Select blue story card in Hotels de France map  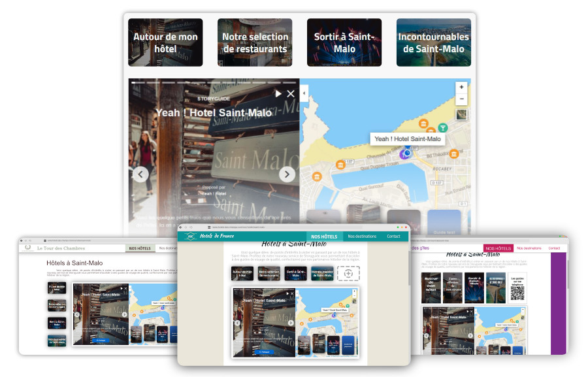(348, 346)
